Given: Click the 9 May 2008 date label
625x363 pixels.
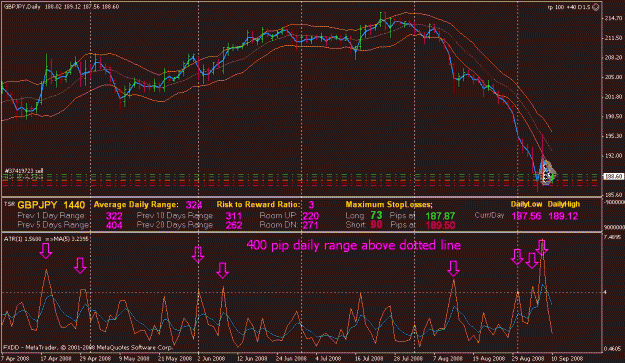Looking at the screenshot, I should click(134, 358).
